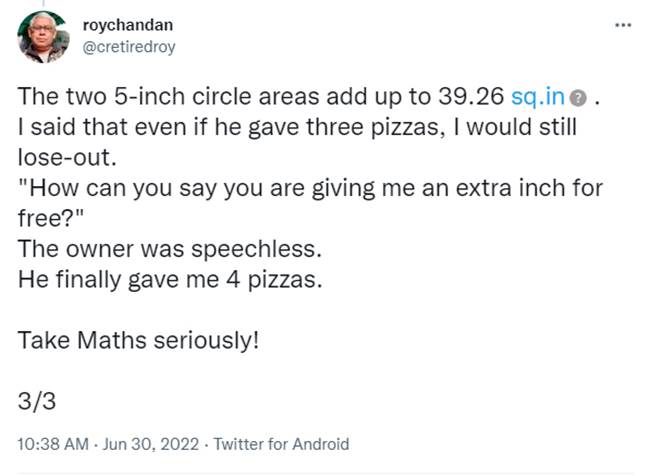
Task: Open the tweet's more options menu
Action: (x=623, y=26)
